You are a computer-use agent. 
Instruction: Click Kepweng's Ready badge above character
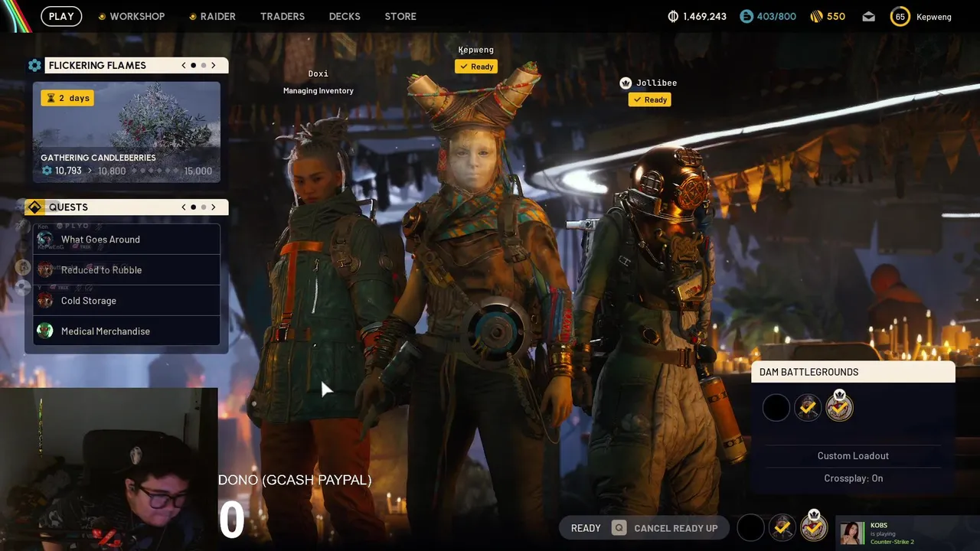(476, 67)
